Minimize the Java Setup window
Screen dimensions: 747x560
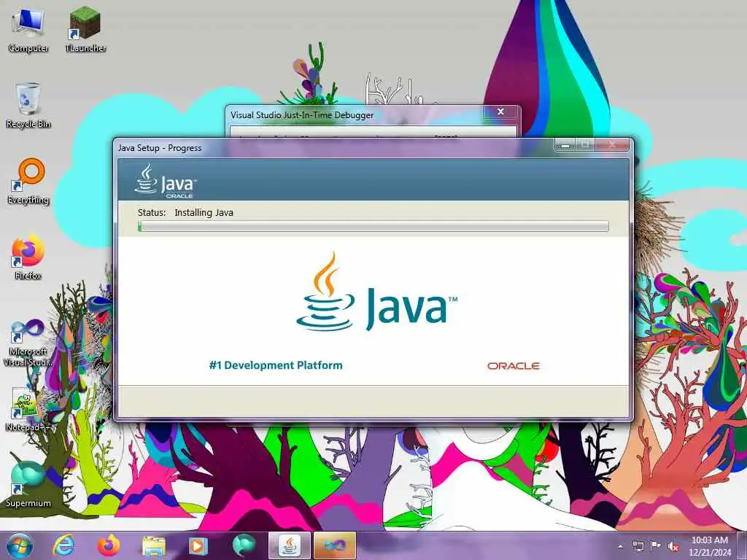(x=565, y=145)
